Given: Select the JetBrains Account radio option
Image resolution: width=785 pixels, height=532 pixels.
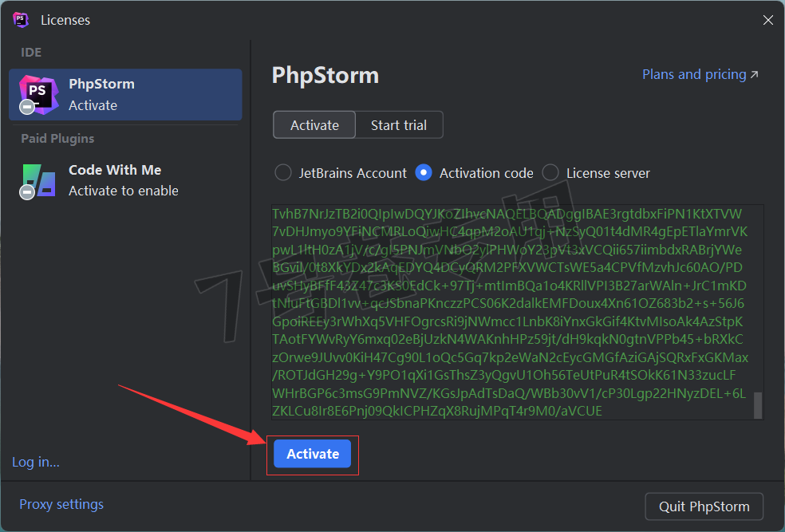Looking at the screenshot, I should (283, 172).
